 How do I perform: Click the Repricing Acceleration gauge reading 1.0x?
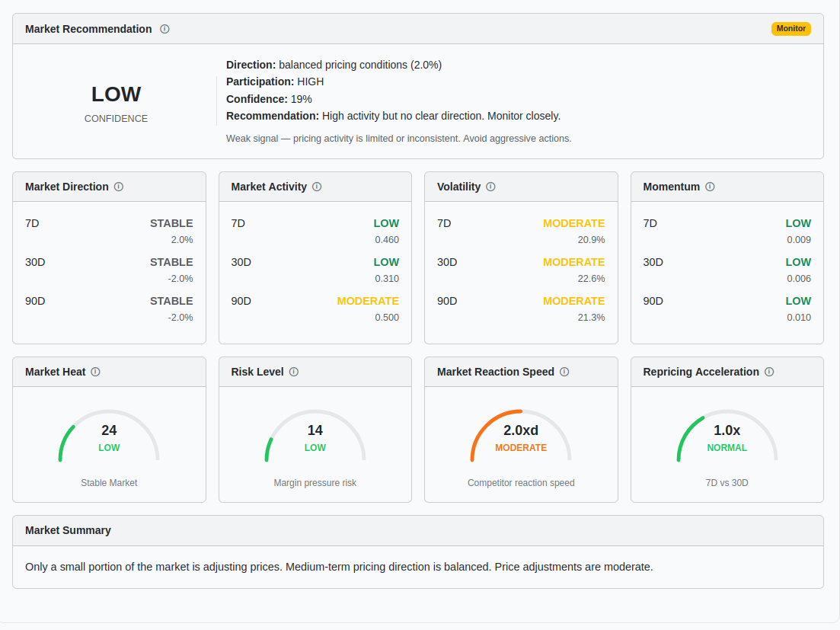(727, 436)
